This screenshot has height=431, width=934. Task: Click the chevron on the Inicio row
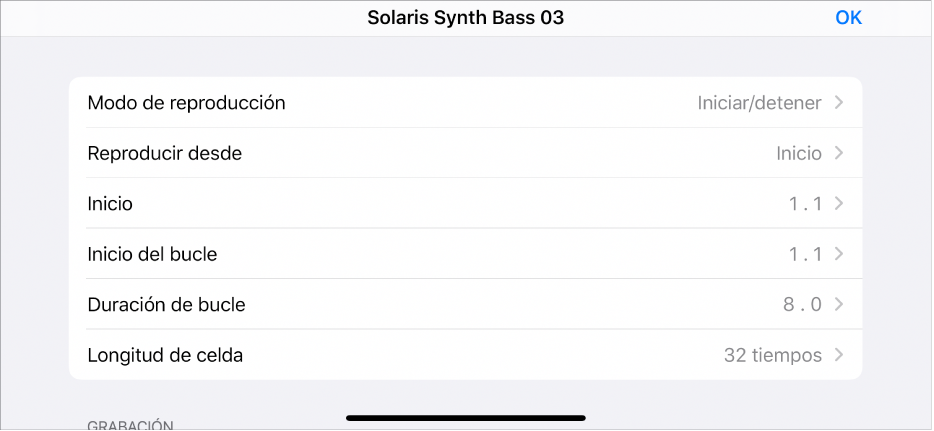click(x=839, y=204)
